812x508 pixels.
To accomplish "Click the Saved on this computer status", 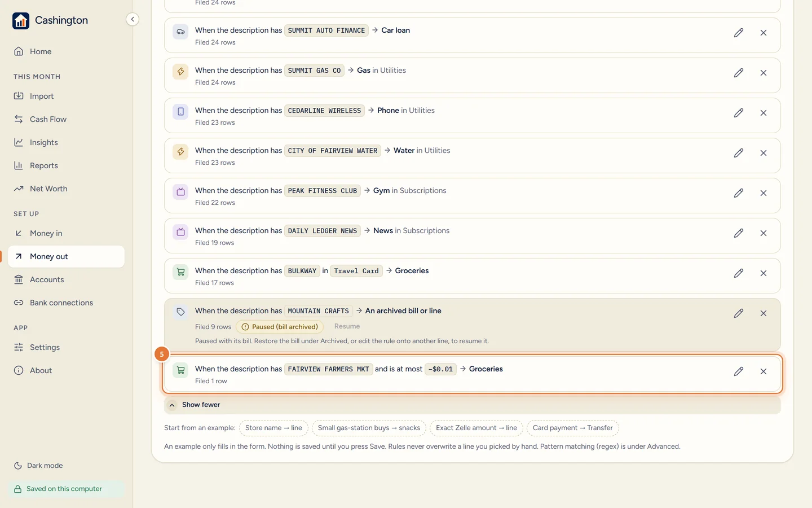I will click(x=66, y=489).
